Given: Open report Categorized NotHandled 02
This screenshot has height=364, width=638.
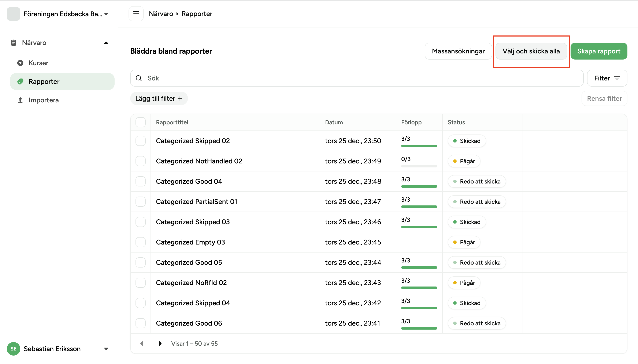Looking at the screenshot, I should click(199, 161).
